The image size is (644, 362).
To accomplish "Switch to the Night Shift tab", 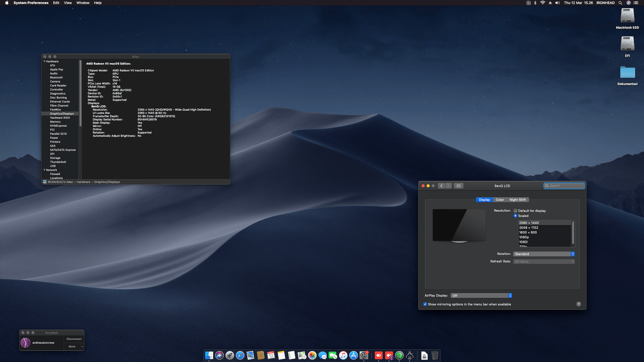I will [x=518, y=200].
